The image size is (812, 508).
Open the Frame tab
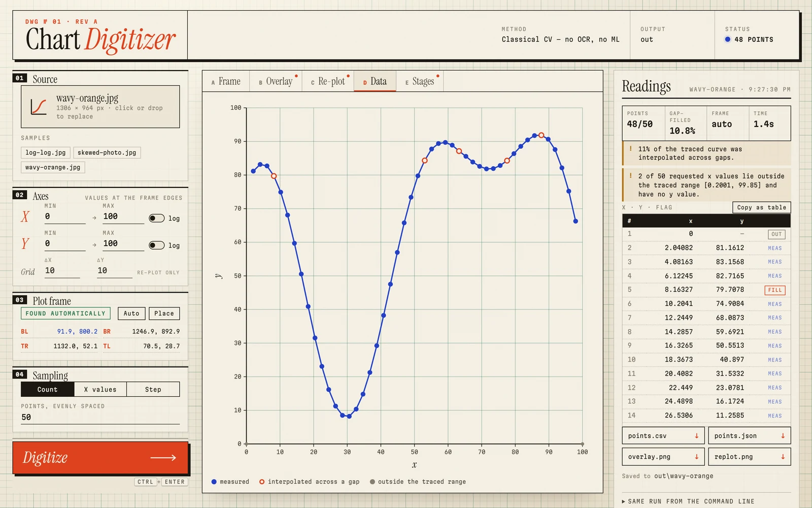tap(226, 81)
